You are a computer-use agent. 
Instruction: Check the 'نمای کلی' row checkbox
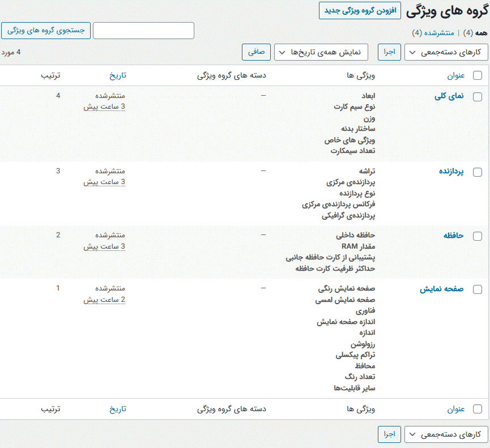(478, 97)
